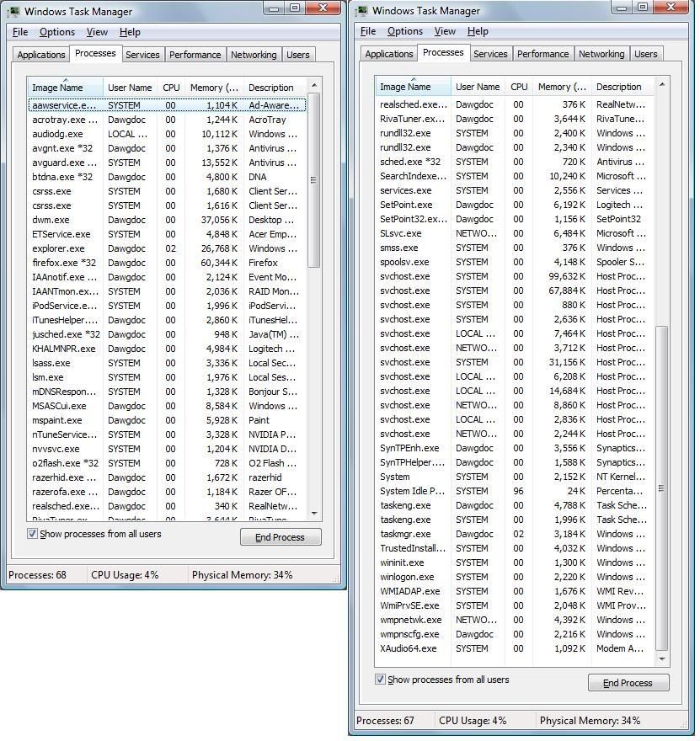Select SearchIndexer row in right window
Screen dimensions: 700x741
tap(516, 176)
